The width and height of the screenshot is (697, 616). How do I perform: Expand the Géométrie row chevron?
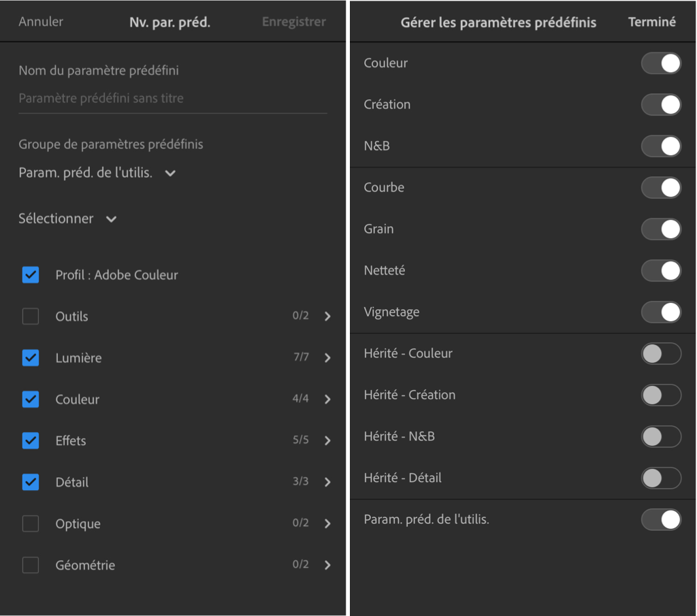(x=327, y=565)
